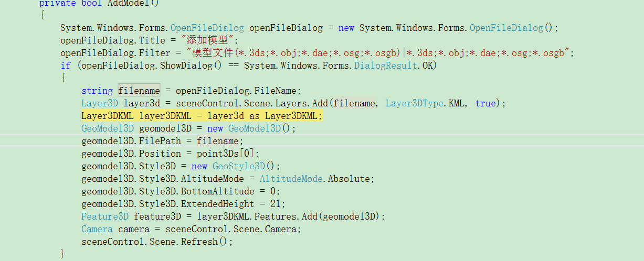Click the first OpenFileDialog type name
The width and height of the screenshot is (644, 261).
tap(207, 28)
